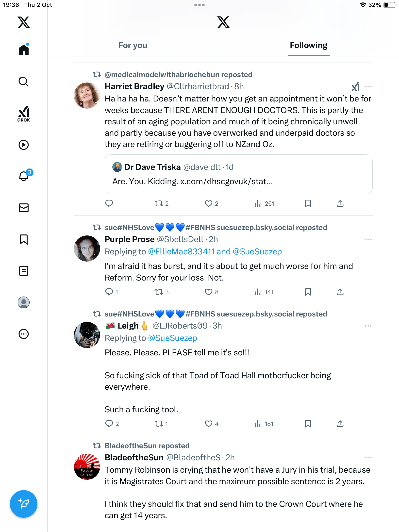Open direct messages envelope icon
The width and height of the screenshot is (399, 532).
pyautogui.click(x=24, y=208)
